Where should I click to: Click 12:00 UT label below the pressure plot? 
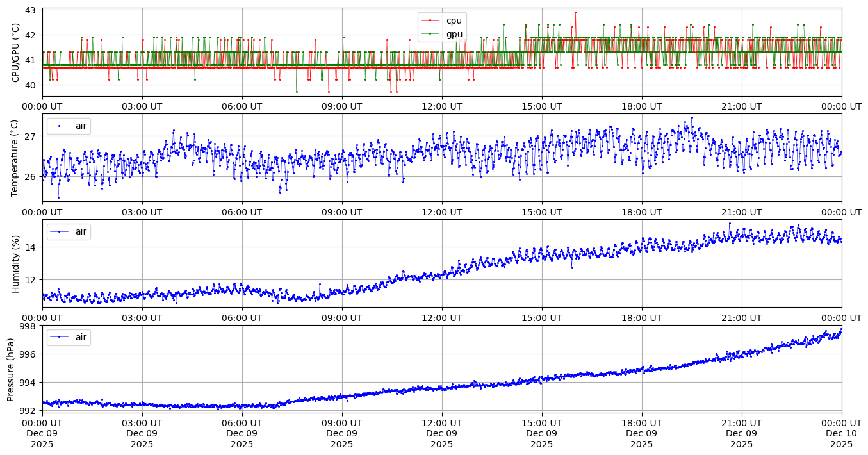[x=441, y=422]
